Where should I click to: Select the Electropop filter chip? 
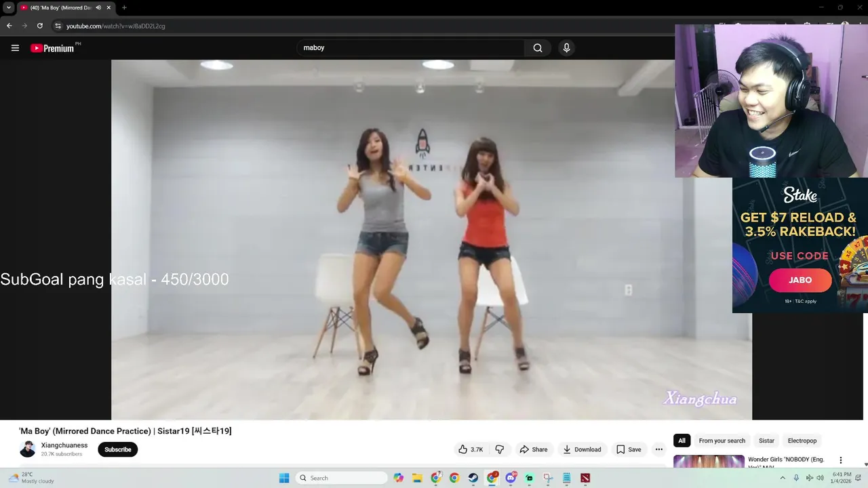click(x=802, y=441)
